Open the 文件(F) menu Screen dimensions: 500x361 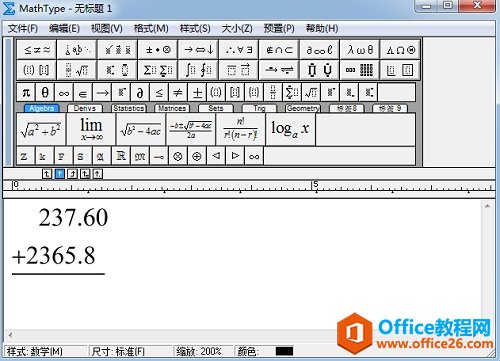tap(23, 29)
